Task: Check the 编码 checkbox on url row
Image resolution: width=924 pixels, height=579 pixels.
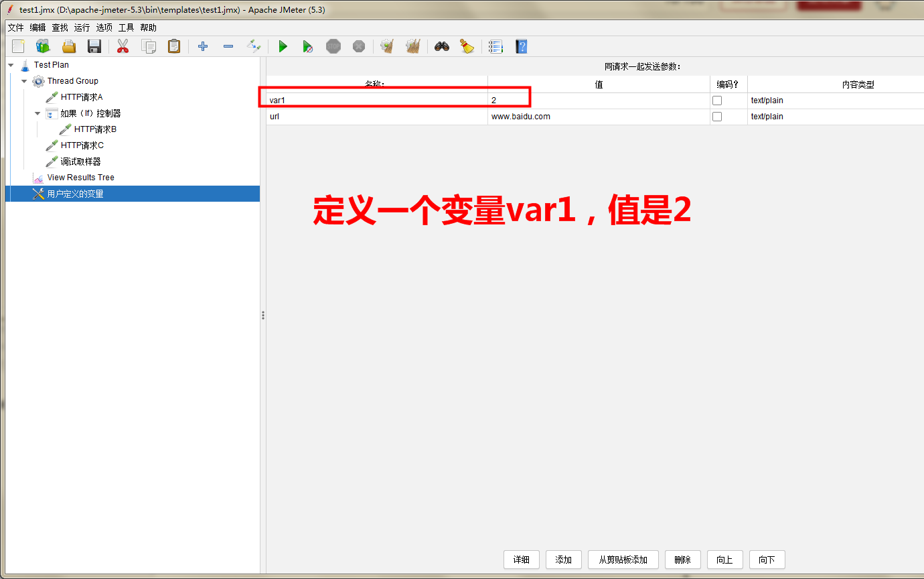Action: tap(716, 116)
